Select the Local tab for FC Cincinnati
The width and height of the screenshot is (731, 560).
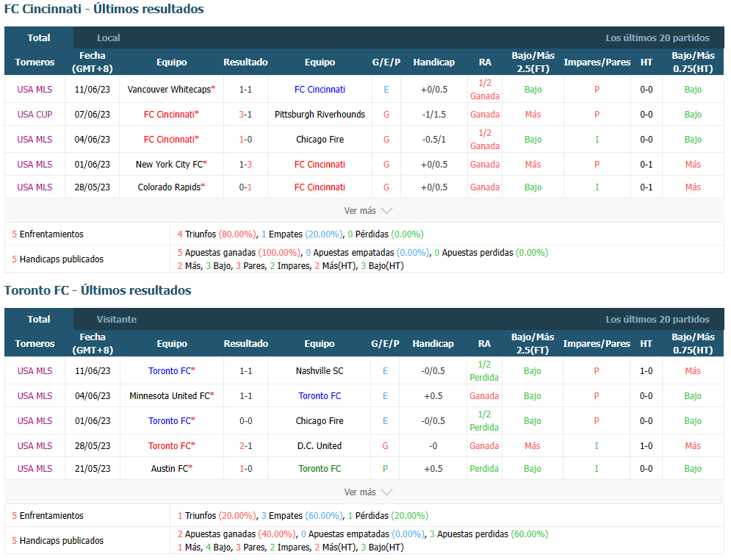pos(108,37)
